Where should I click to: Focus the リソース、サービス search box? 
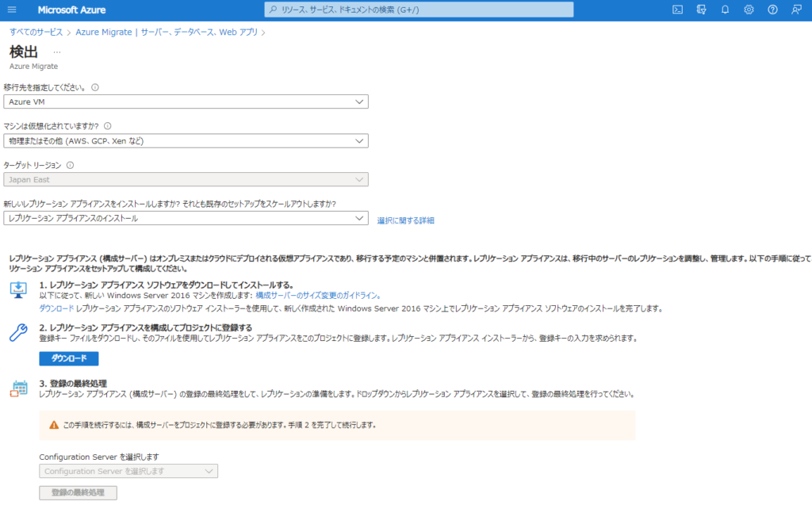tap(419, 10)
